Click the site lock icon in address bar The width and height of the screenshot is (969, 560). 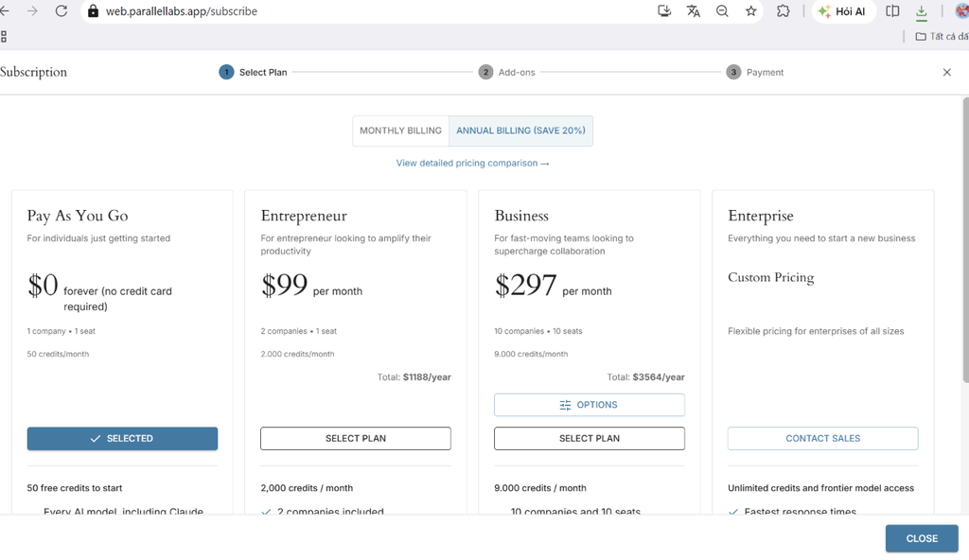(x=94, y=11)
